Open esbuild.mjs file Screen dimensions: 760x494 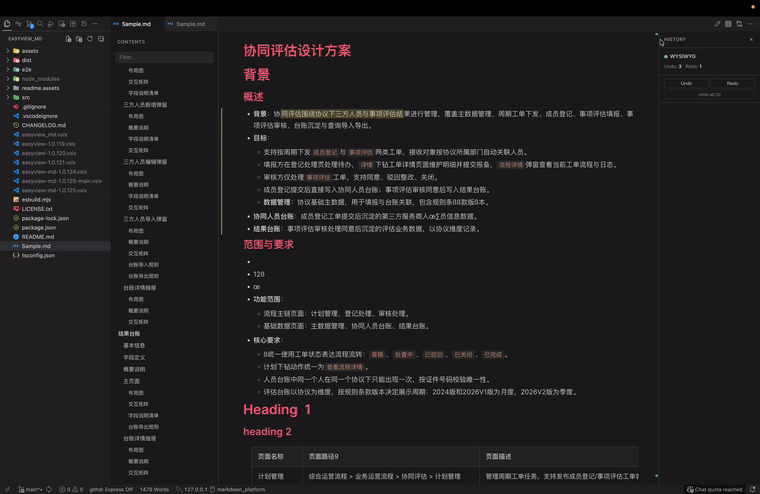pos(36,200)
